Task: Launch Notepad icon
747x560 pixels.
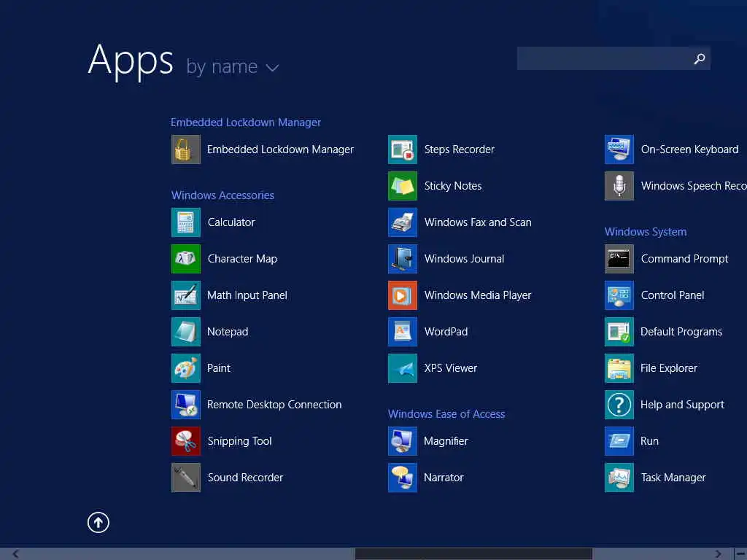Action: (186, 332)
